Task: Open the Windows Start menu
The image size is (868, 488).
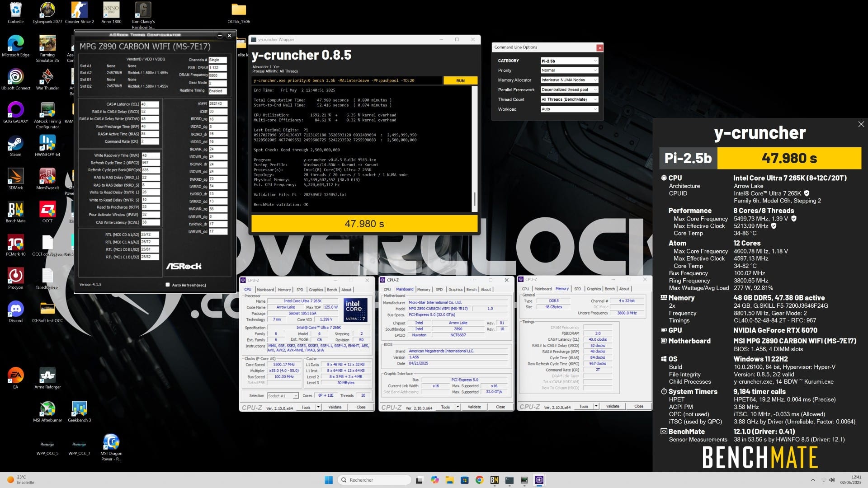Action: pos(329,480)
